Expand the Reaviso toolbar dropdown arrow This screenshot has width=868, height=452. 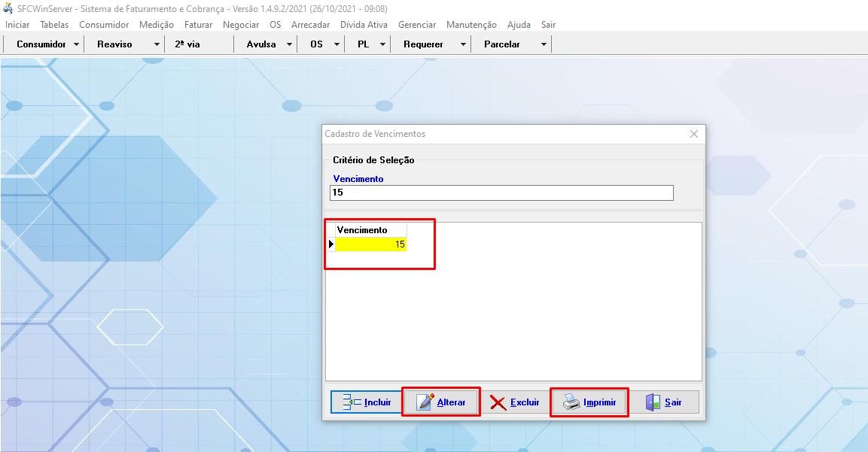tap(157, 44)
